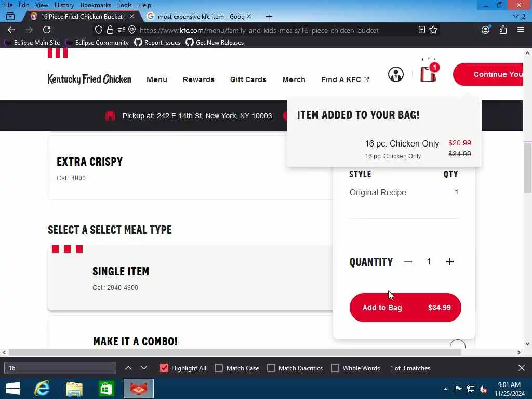Open the muted volume tray icon
This screenshot has width=532, height=399.
pos(483,389)
